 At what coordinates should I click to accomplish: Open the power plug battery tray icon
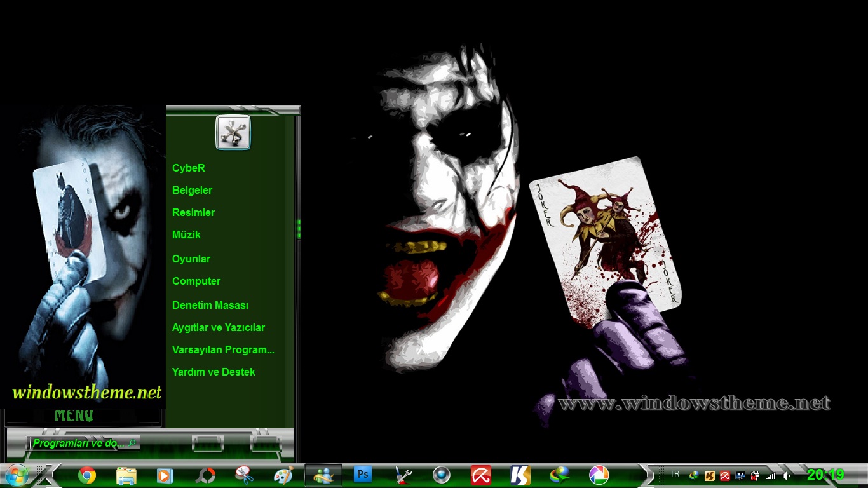(756, 475)
